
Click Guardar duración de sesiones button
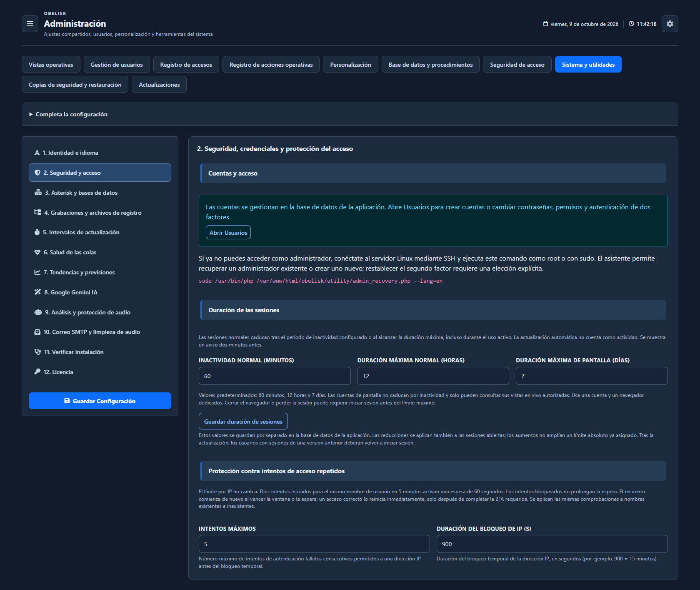click(243, 422)
